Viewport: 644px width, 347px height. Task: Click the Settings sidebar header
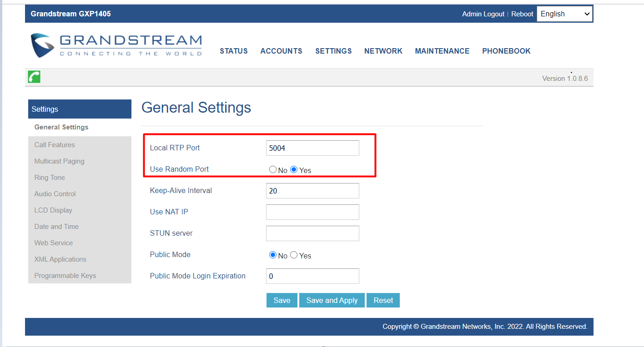click(80, 109)
